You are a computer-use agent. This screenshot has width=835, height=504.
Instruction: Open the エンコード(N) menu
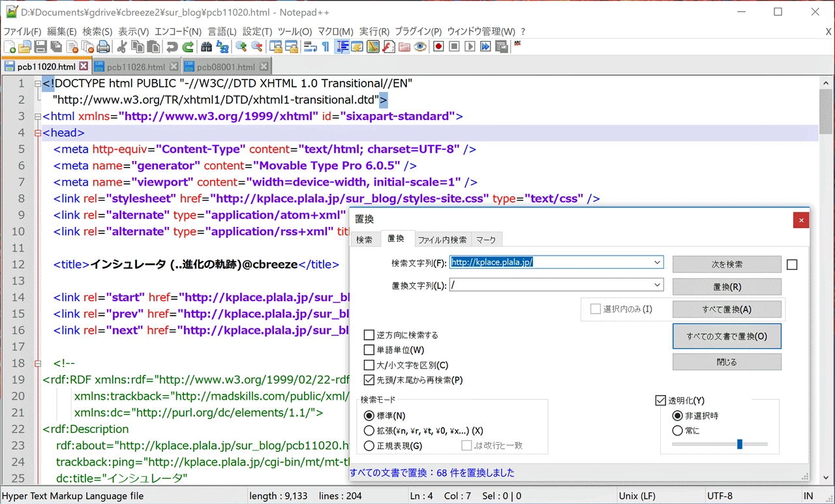(177, 31)
